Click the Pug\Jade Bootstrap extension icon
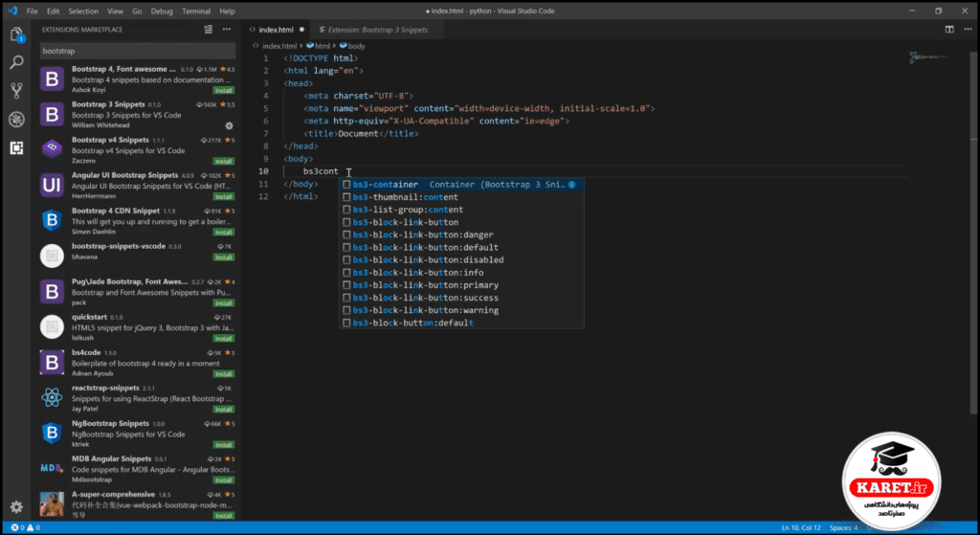Screen dimensions: 980x535 pyautogui.click(x=52, y=292)
